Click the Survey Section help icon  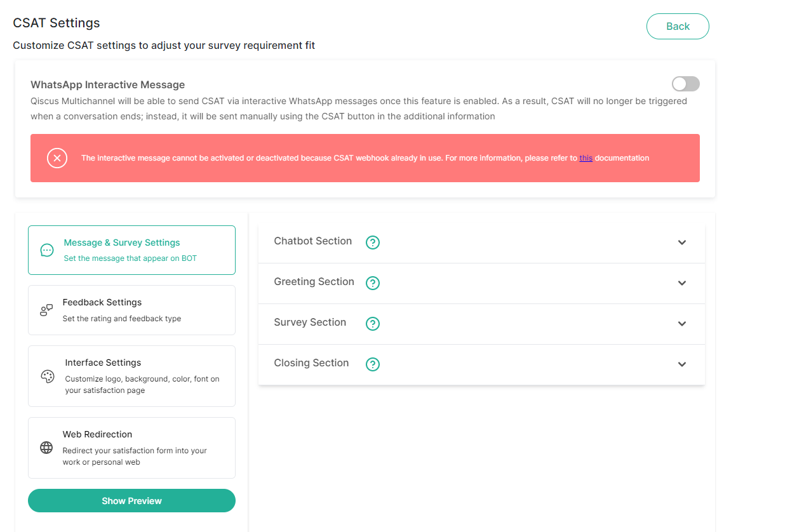point(373,324)
